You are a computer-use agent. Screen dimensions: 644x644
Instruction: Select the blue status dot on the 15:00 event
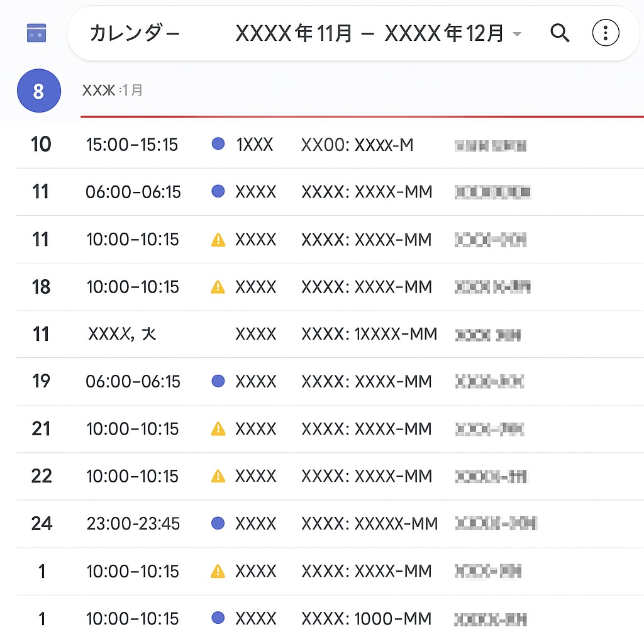218,144
